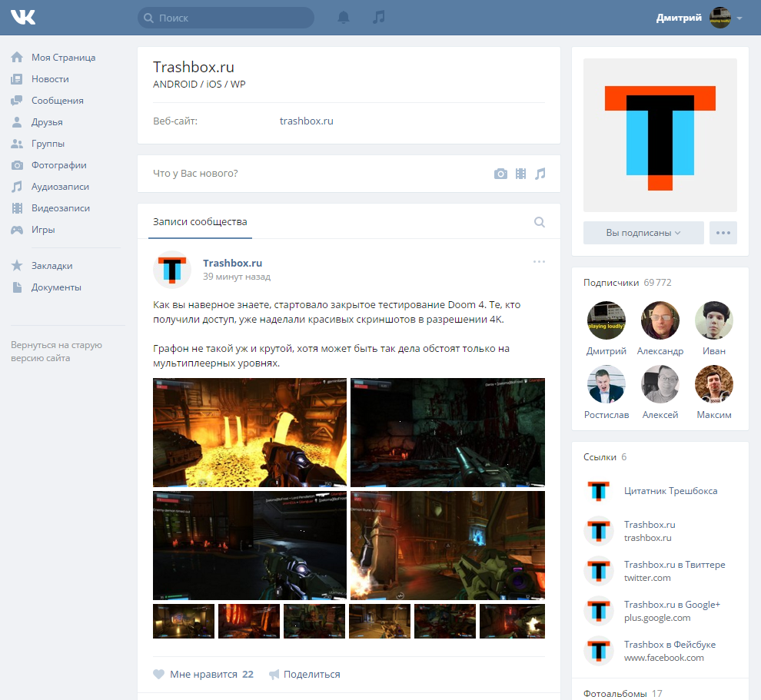Open notifications bell icon
This screenshot has width=761, height=700.
coord(344,18)
